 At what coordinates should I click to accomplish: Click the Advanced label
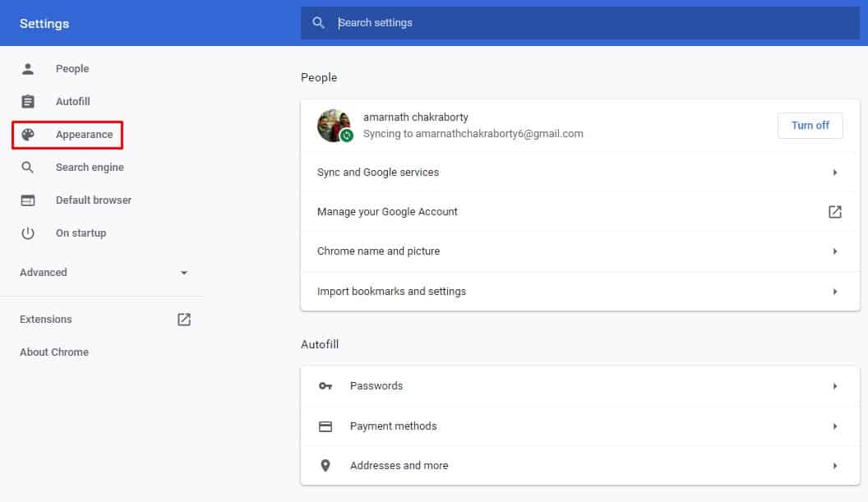pyautogui.click(x=44, y=272)
